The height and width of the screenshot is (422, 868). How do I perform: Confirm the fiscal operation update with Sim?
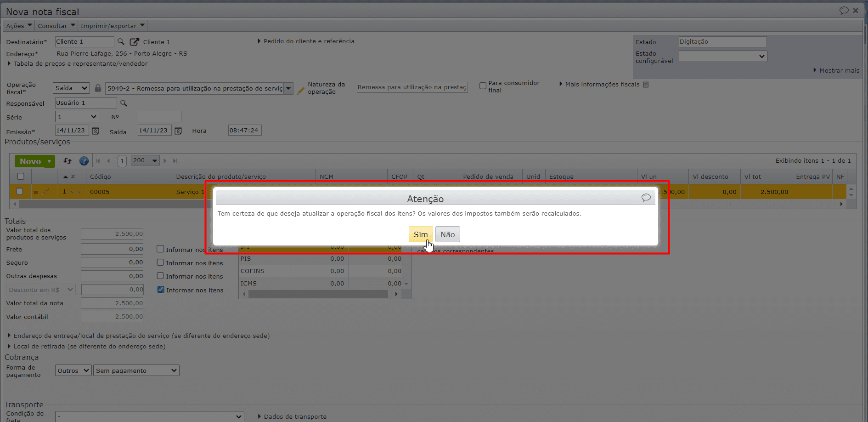(x=421, y=234)
